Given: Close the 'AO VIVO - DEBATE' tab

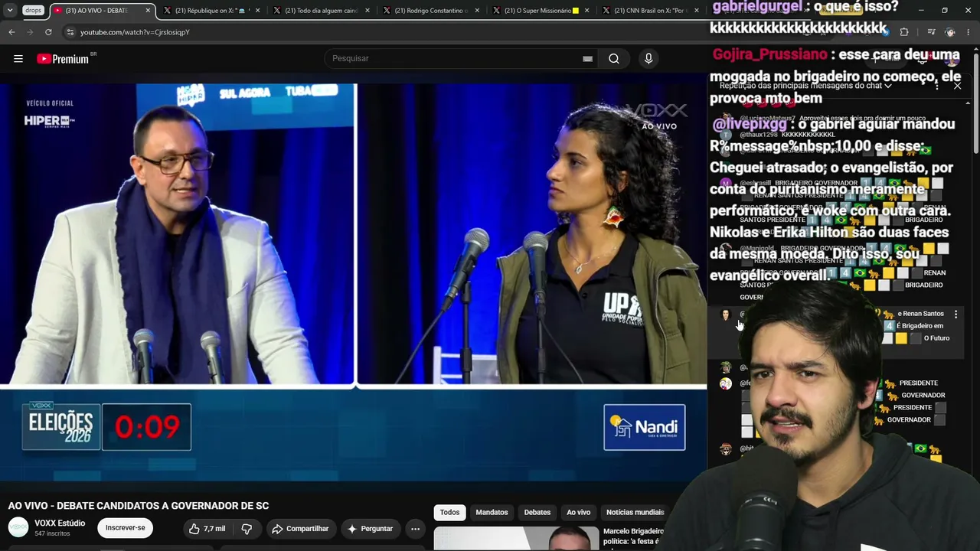Looking at the screenshot, I should pyautogui.click(x=148, y=11).
